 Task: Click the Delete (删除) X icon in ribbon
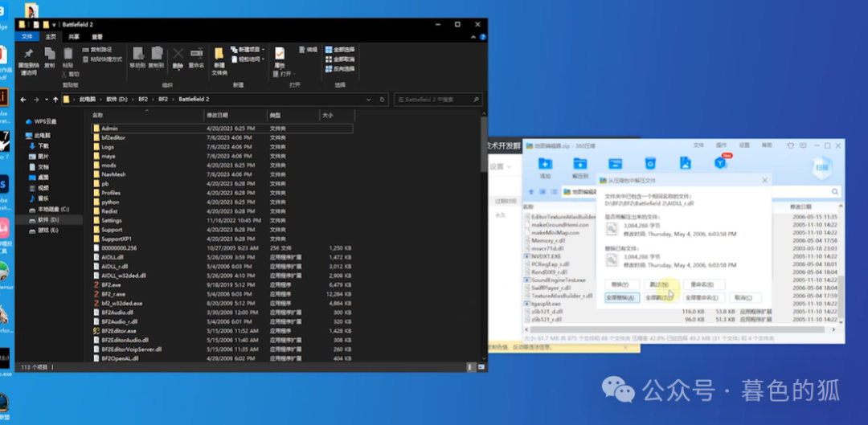178,54
